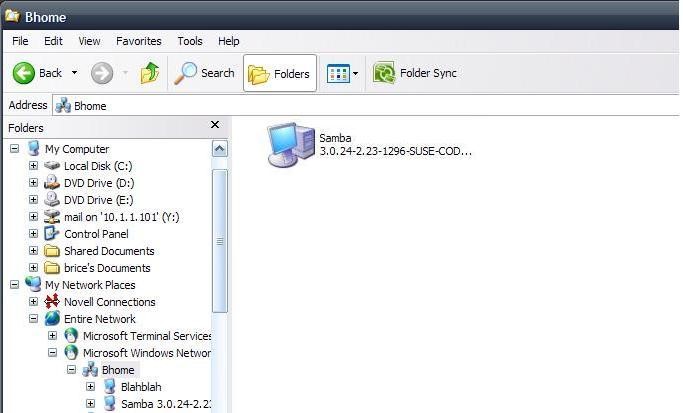
Task: Select the red Novell Connections icon
Action: (52, 301)
